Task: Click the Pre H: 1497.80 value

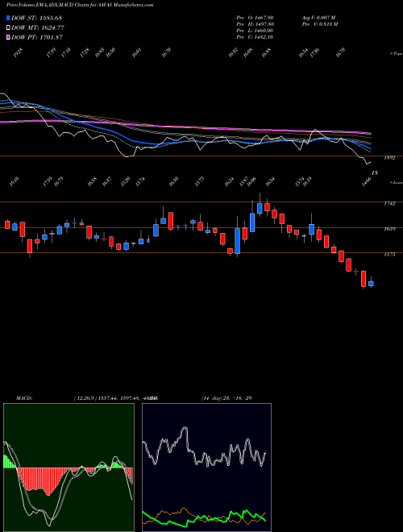Action: [255, 24]
